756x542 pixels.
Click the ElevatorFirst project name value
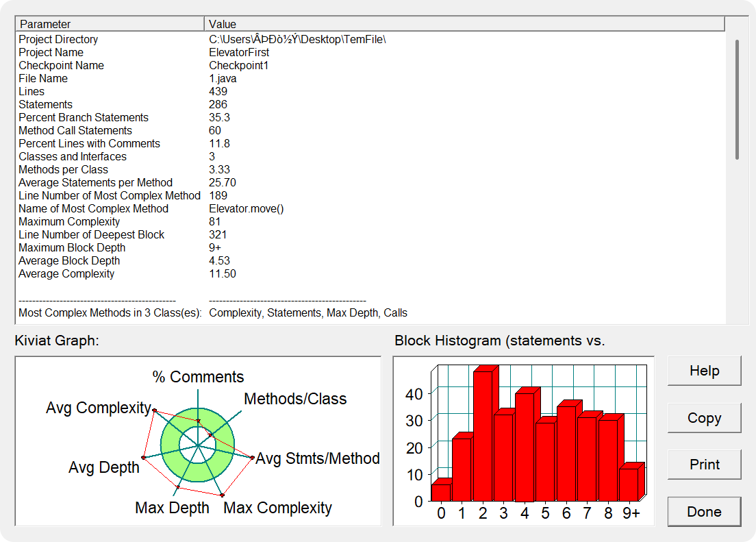[x=239, y=52]
